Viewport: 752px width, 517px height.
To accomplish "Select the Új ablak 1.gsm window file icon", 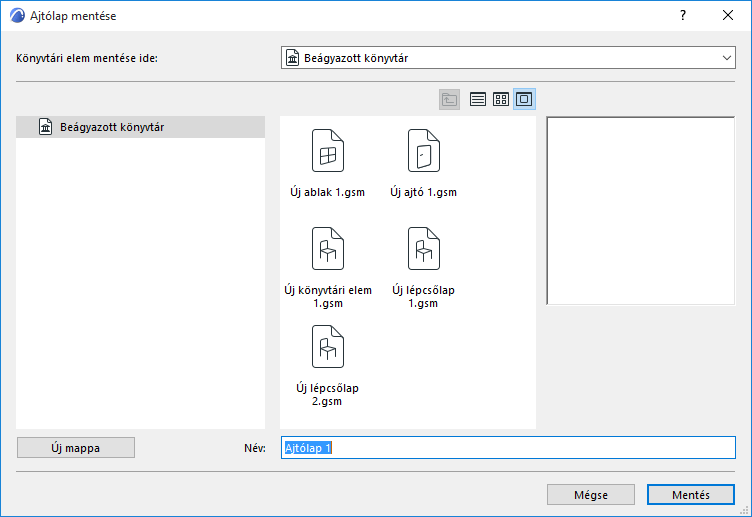I will coord(328,151).
